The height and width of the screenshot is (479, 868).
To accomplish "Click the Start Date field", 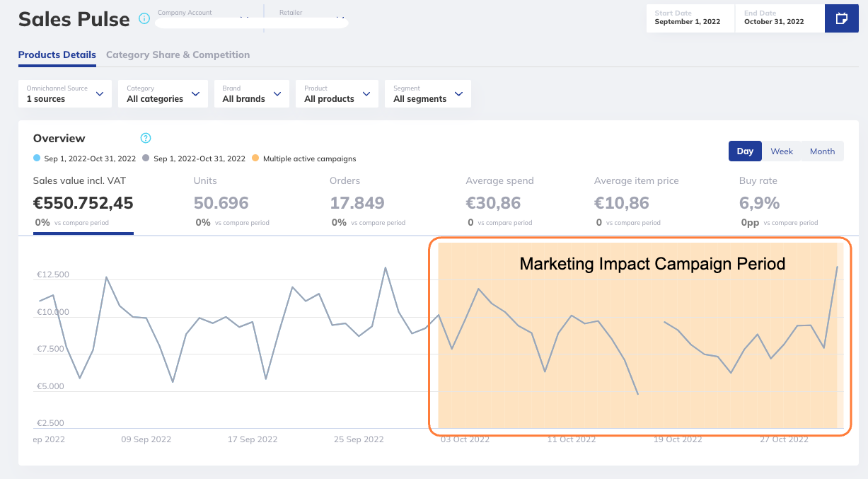I will (690, 18).
